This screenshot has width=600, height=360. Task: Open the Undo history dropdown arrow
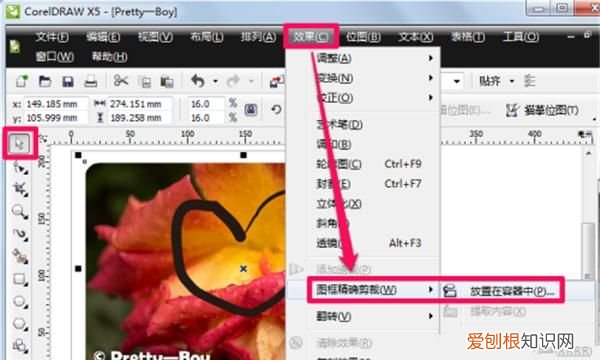coord(215,81)
